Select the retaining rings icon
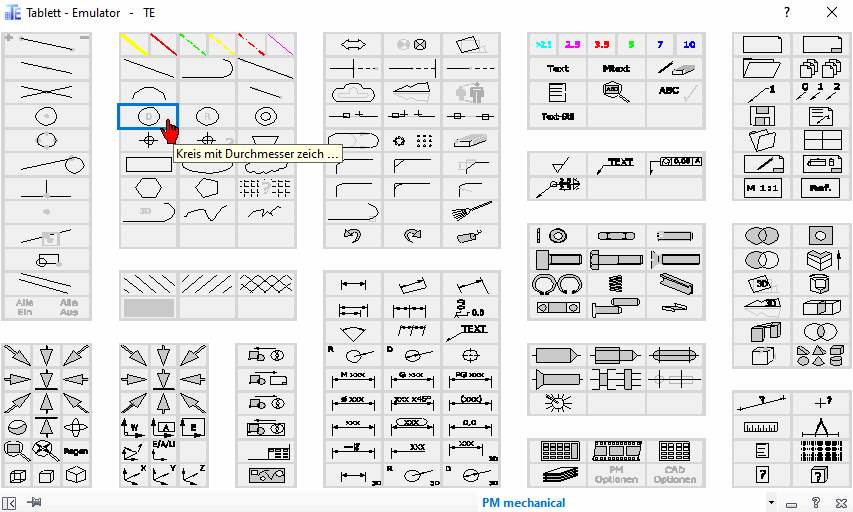This screenshot has height=512, width=853. [557, 283]
